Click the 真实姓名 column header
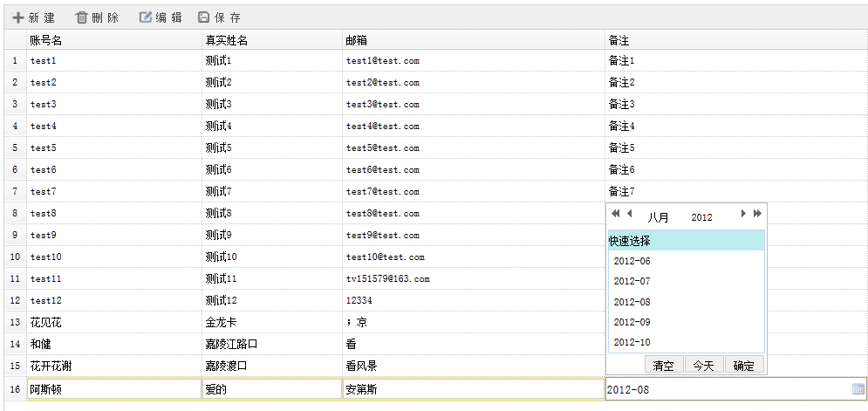This screenshot has width=868, height=411. (x=272, y=40)
